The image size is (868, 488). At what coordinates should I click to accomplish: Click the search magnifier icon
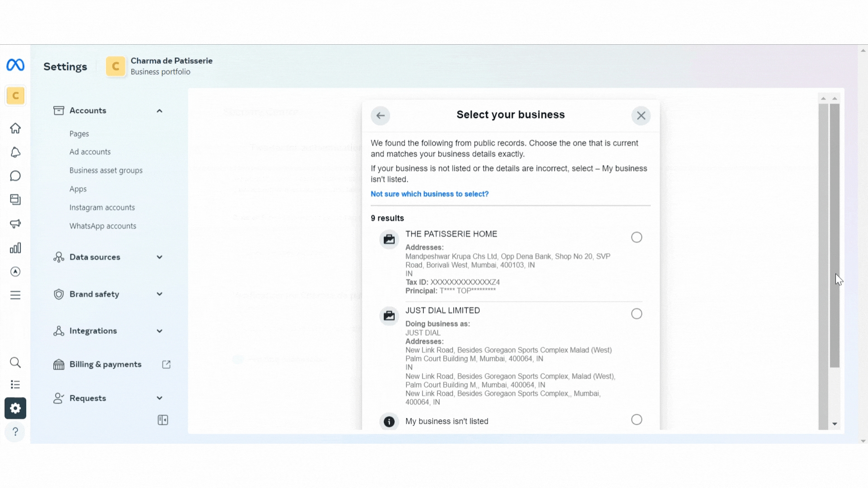coord(15,362)
